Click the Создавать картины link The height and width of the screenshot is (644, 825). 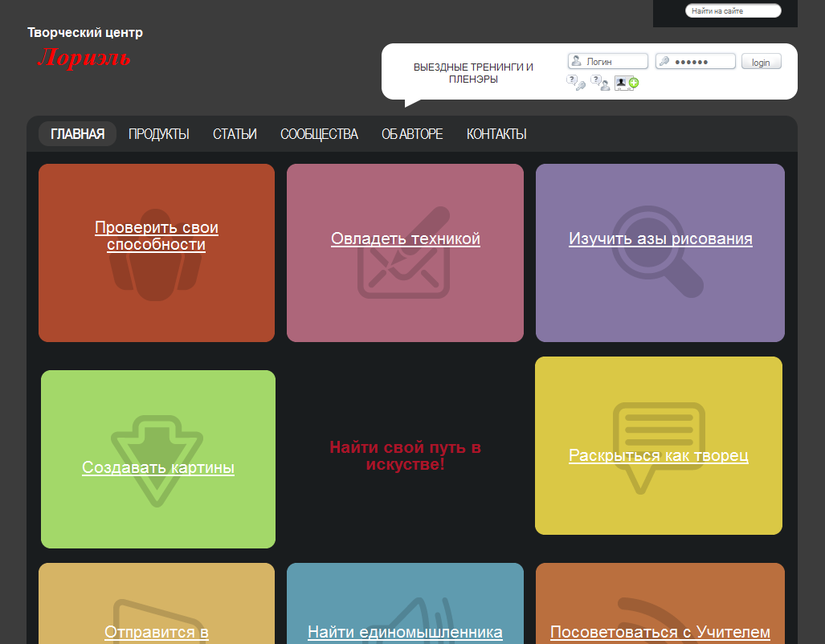point(158,468)
